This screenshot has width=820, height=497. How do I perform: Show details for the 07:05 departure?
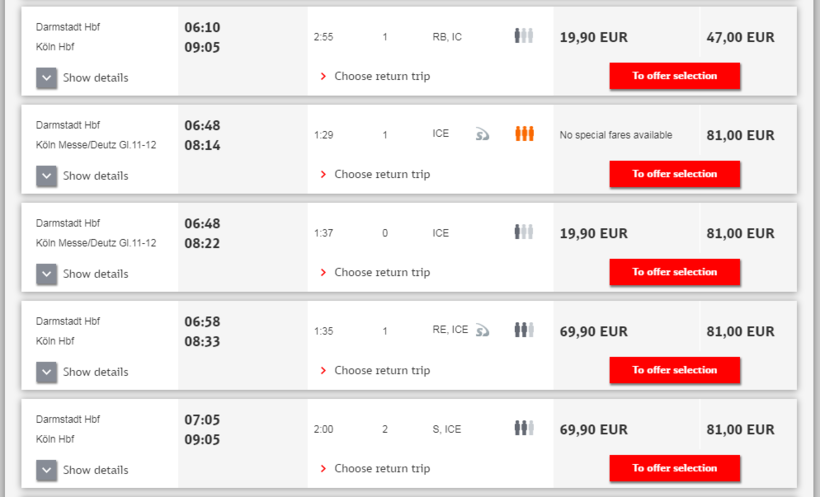pos(47,470)
